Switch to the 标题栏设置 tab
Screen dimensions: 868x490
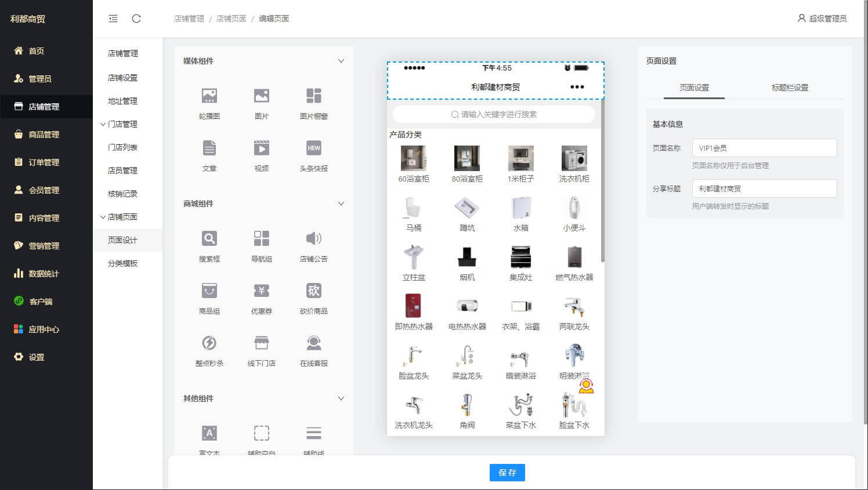[x=790, y=88]
